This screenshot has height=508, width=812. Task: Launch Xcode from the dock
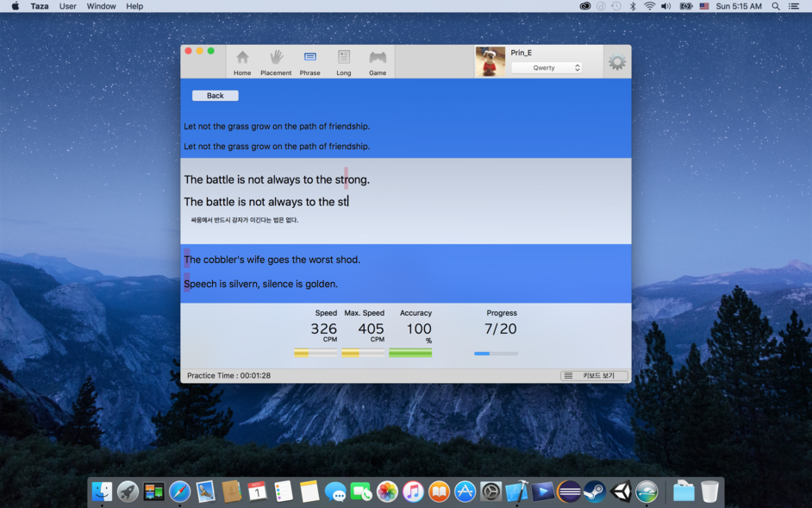pos(517,492)
